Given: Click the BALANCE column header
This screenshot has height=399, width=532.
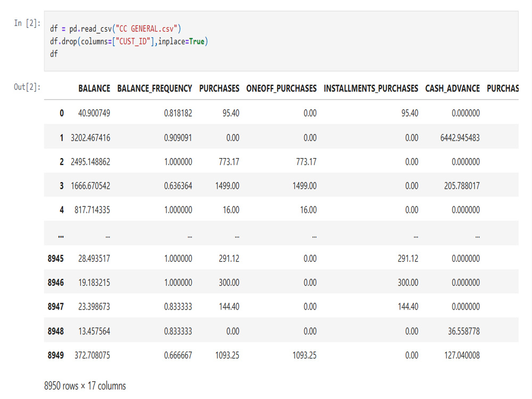Looking at the screenshot, I should 94,88.
